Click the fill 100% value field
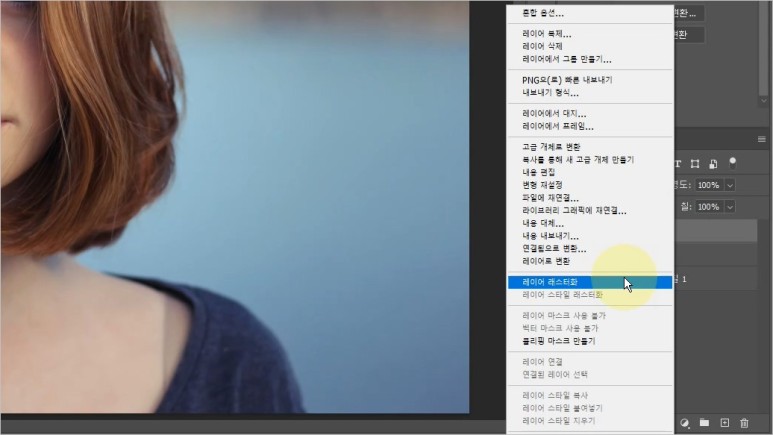This screenshot has width=773, height=435. pos(709,207)
